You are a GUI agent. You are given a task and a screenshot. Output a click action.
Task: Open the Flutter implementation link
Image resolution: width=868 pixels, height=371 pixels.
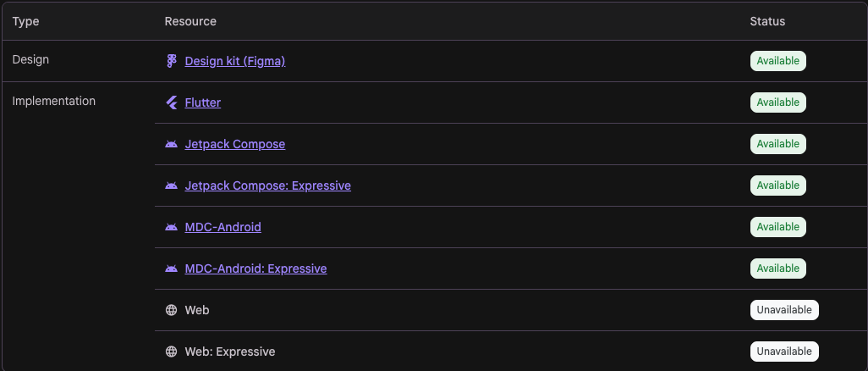[202, 102]
